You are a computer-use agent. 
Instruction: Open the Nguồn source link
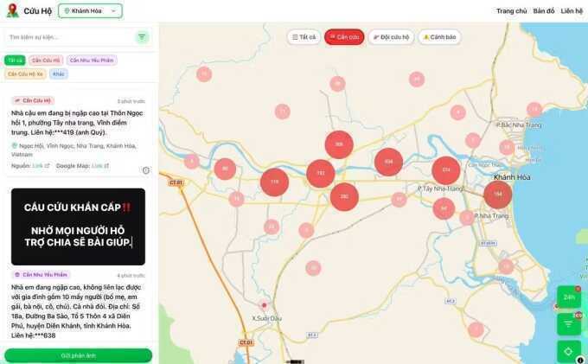click(41, 166)
